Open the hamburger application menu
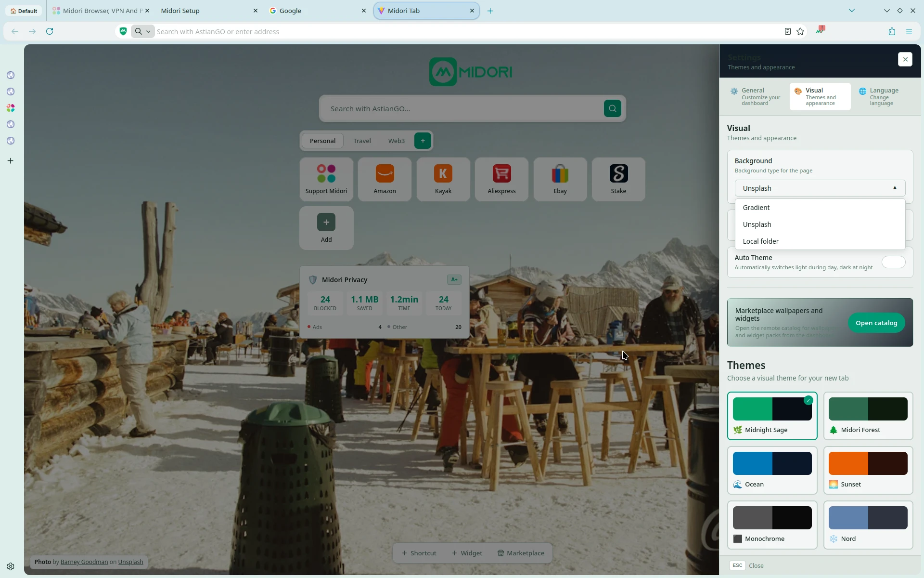The image size is (924, 578). pyautogui.click(x=909, y=31)
